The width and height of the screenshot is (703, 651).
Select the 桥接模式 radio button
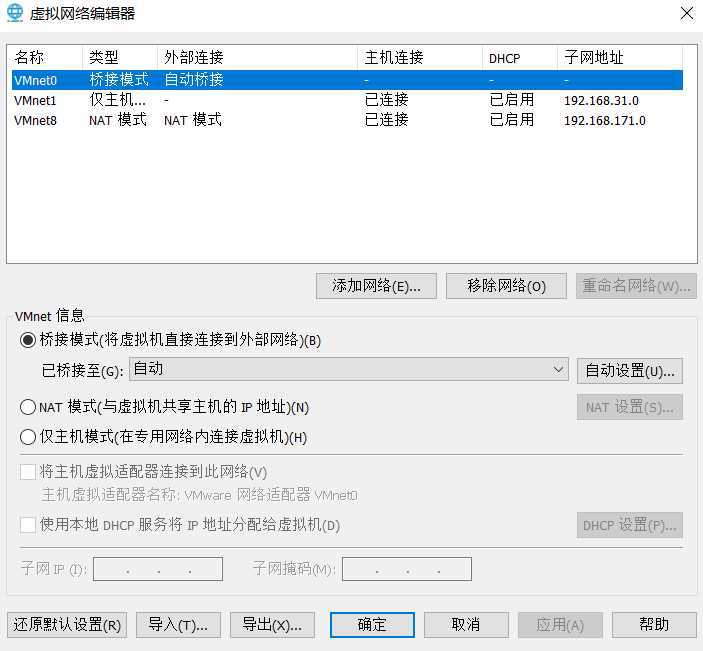(28, 340)
